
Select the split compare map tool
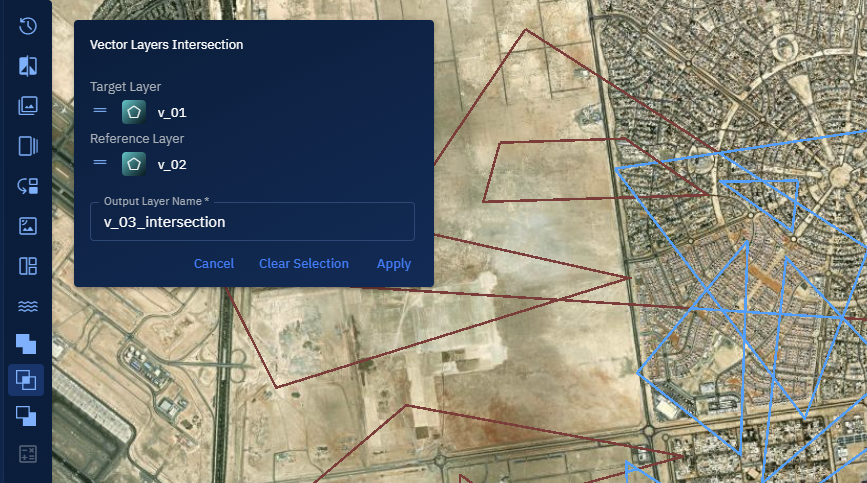coord(27,66)
